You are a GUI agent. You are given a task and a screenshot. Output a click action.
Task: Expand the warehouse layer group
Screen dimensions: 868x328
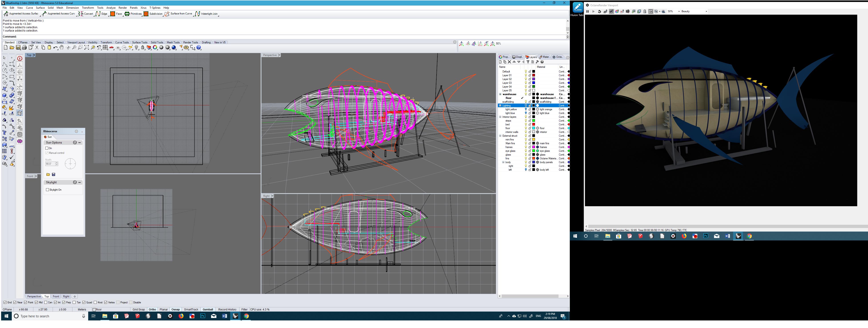[500, 94]
